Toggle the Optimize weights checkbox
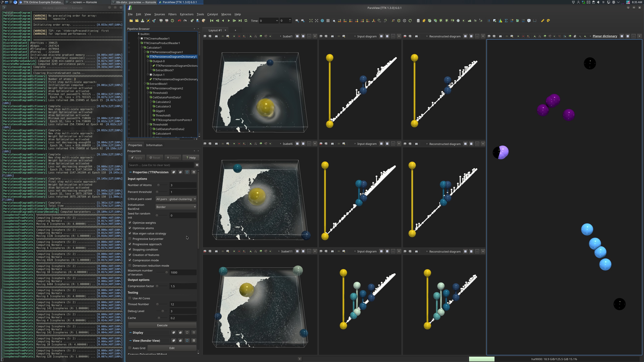Screen dimensions: 644x362 (130, 223)
